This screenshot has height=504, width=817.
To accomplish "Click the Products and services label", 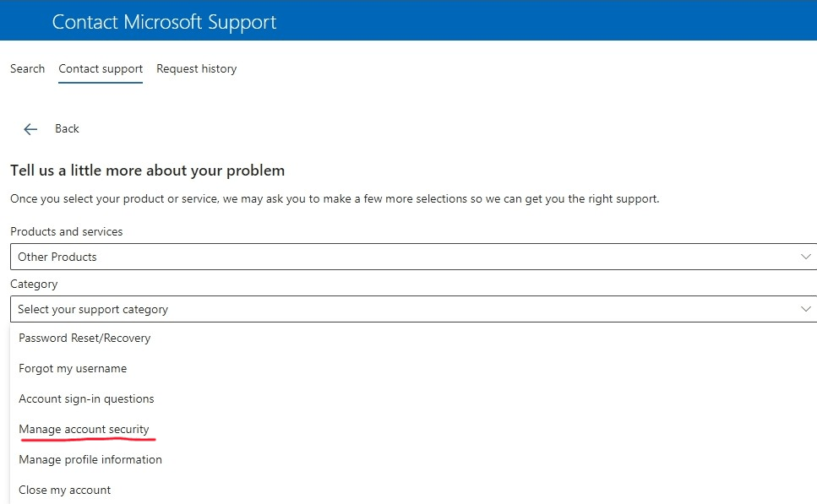I will pos(67,231).
